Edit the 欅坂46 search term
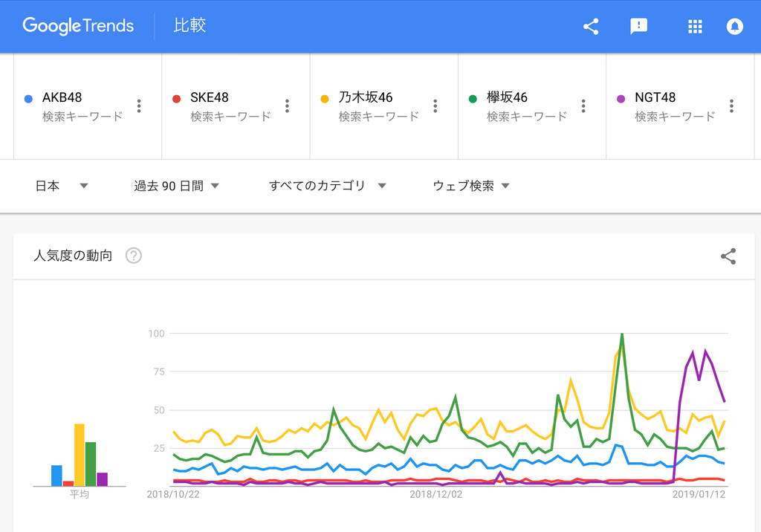The width and height of the screenshot is (761, 532). point(507,97)
